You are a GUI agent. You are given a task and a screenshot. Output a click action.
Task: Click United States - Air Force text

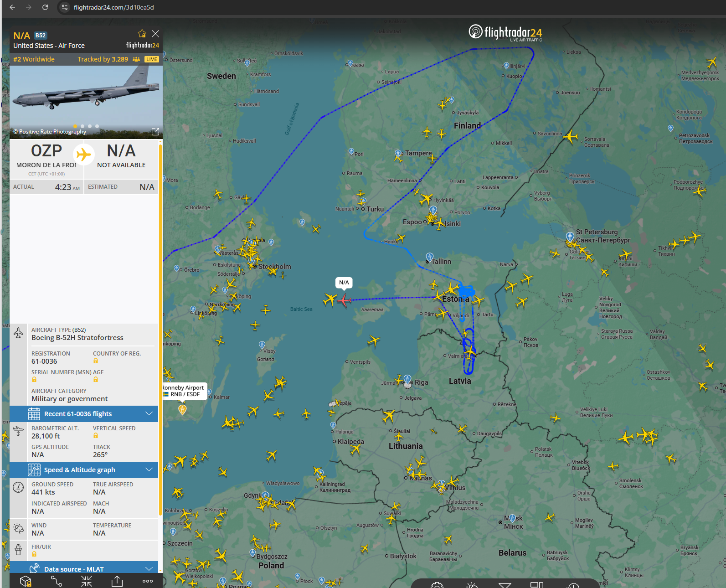[49, 46]
